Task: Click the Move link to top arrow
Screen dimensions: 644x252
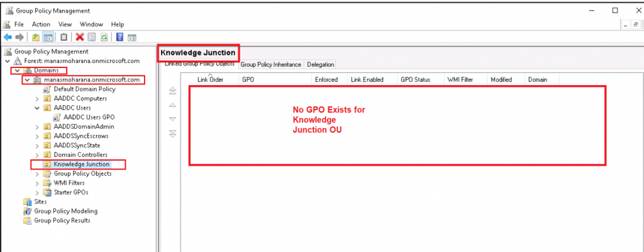Action: coord(173,91)
